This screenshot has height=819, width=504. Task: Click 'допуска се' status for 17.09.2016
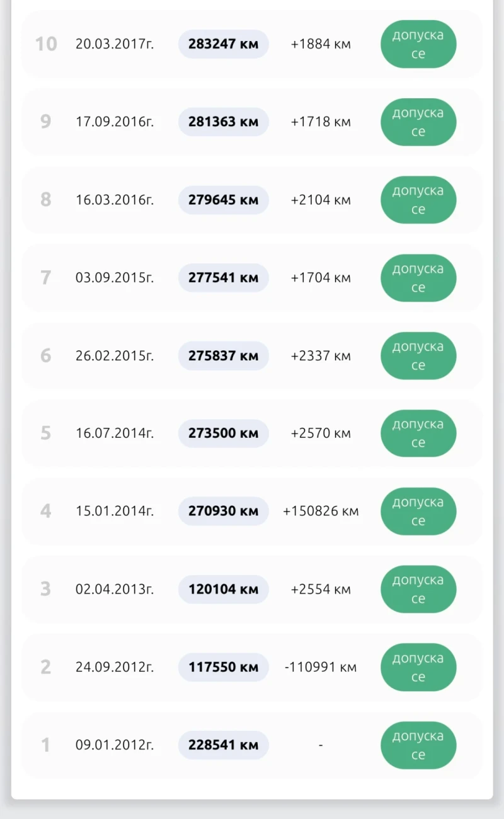click(418, 122)
